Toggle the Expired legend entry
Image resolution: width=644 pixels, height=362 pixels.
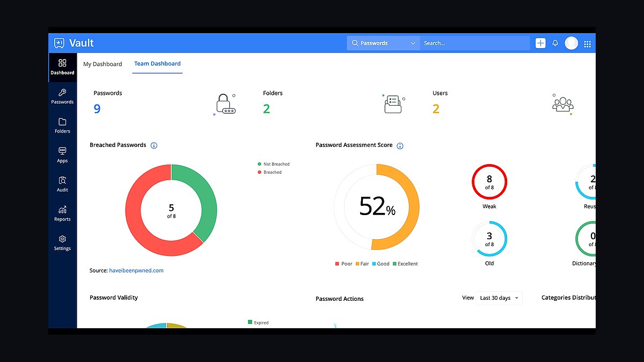click(258, 322)
